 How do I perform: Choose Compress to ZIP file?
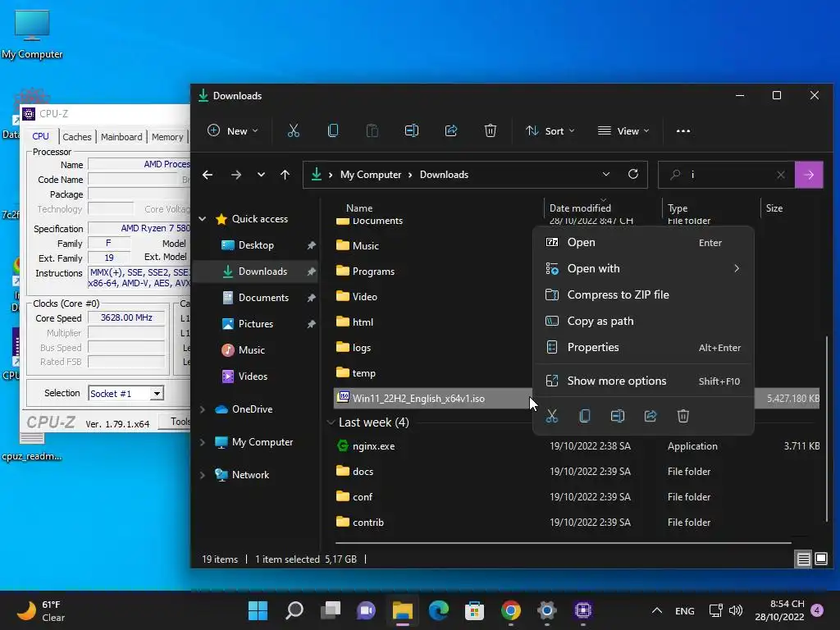point(643,294)
